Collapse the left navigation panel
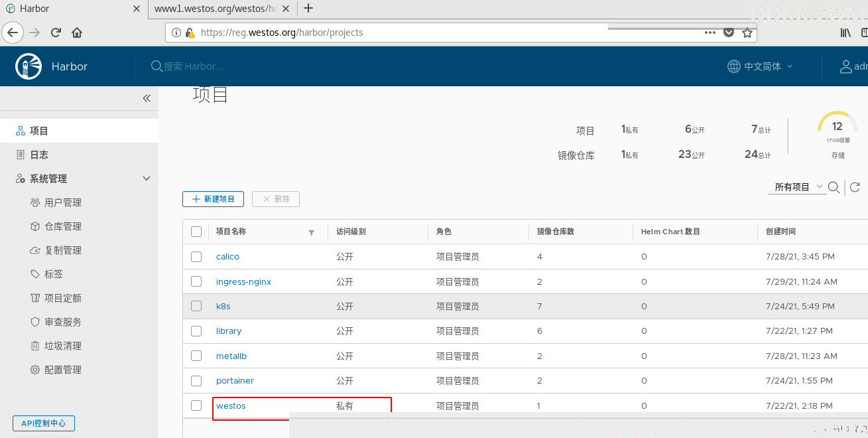 click(x=147, y=98)
